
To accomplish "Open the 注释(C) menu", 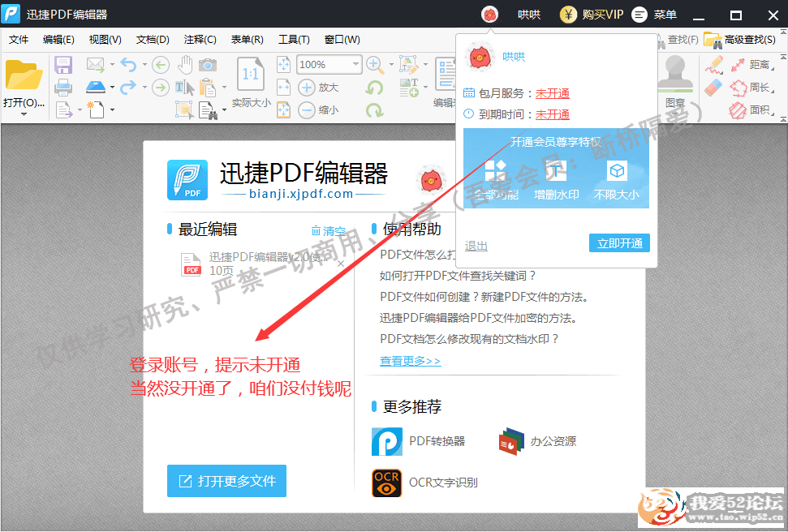I will click(200, 39).
